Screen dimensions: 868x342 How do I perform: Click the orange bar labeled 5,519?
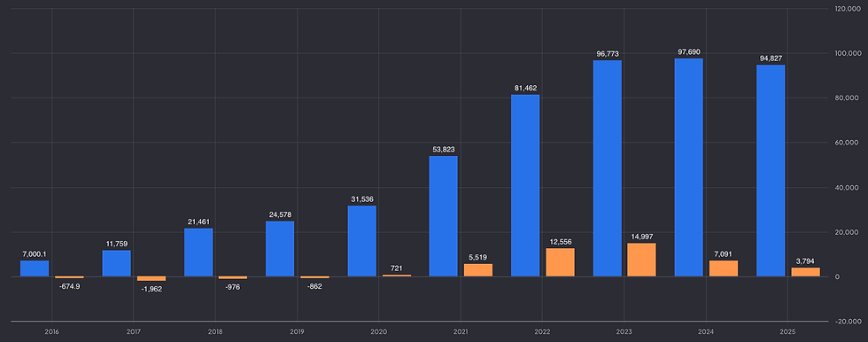(x=478, y=270)
